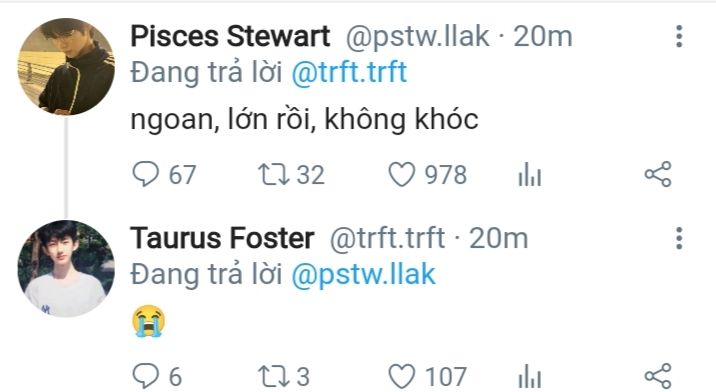The height and width of the screenshot is (392, 716).
Task: Share Pisces Stewart's tweet
Action: pos(658,174)
